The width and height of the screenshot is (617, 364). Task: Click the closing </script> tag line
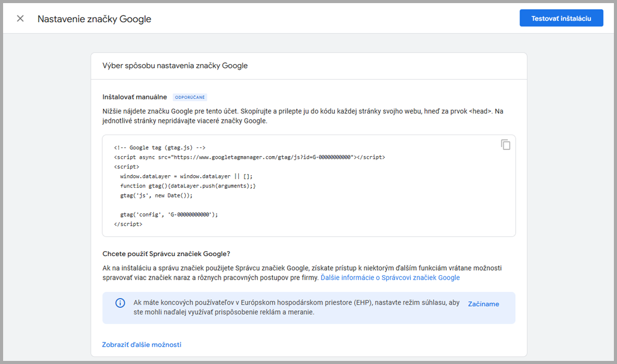128,224
